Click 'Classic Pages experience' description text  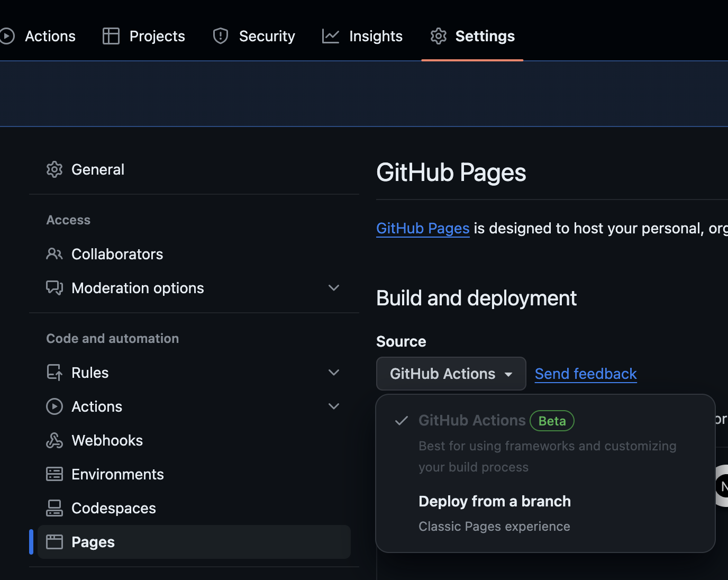(x=494, y=527)
